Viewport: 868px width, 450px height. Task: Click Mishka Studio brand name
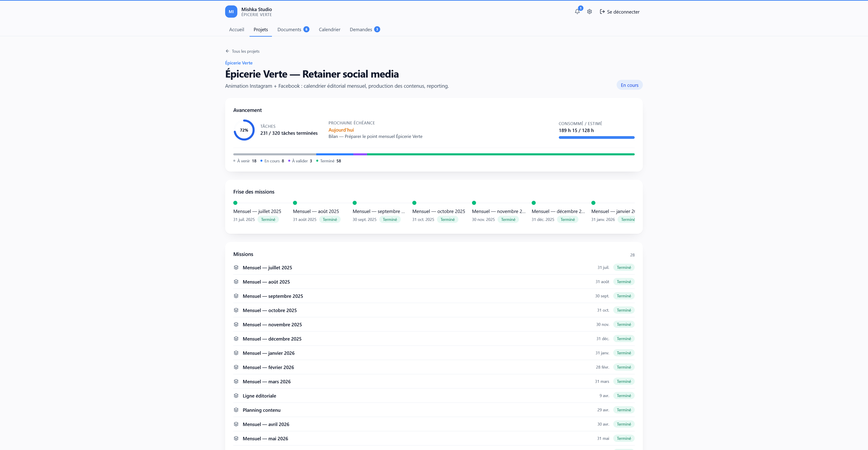tap(256, 9)
